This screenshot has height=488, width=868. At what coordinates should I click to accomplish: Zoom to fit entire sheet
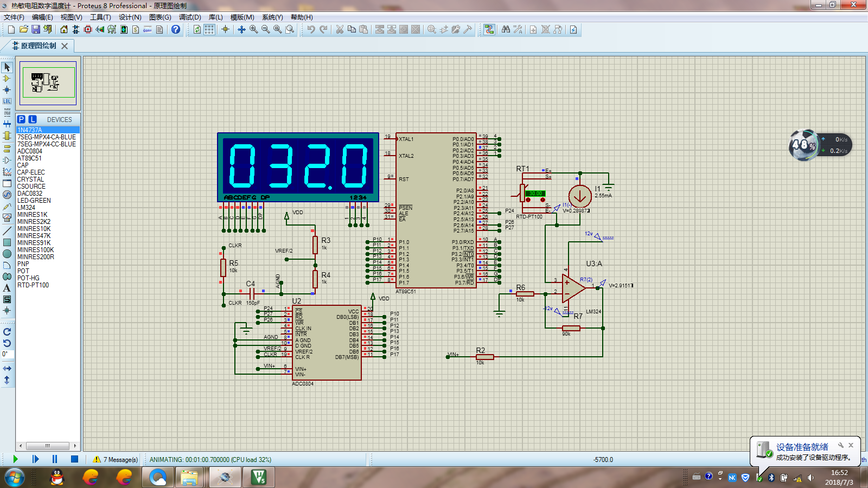(277, 29)
